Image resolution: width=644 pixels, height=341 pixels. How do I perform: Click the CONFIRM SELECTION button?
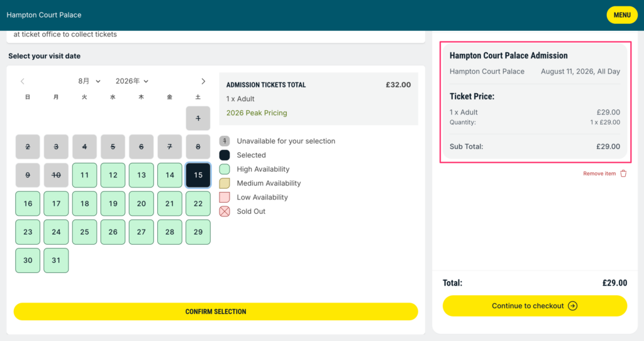click(216, 311)
